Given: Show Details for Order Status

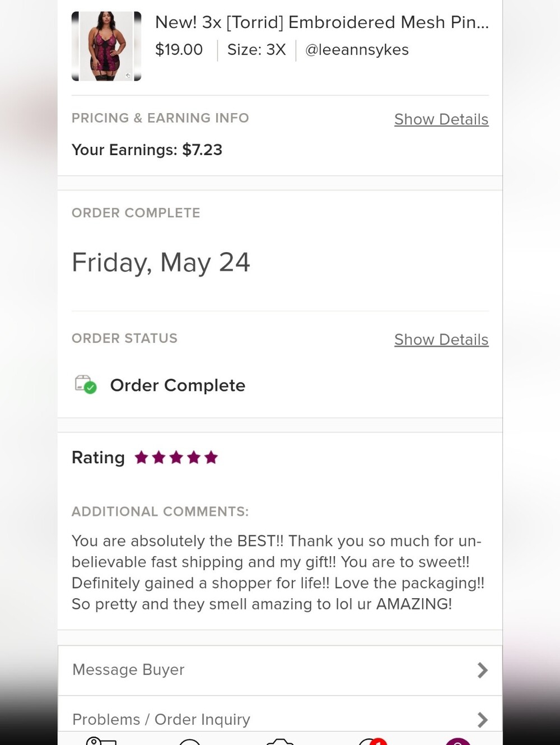Looking at the screenshot, I should 441,339.
